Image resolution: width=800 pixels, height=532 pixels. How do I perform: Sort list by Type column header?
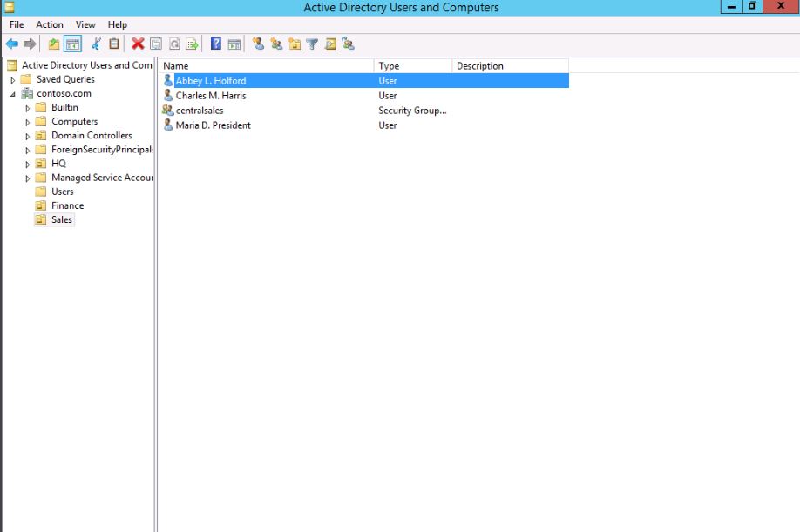(x=413, y=65)
